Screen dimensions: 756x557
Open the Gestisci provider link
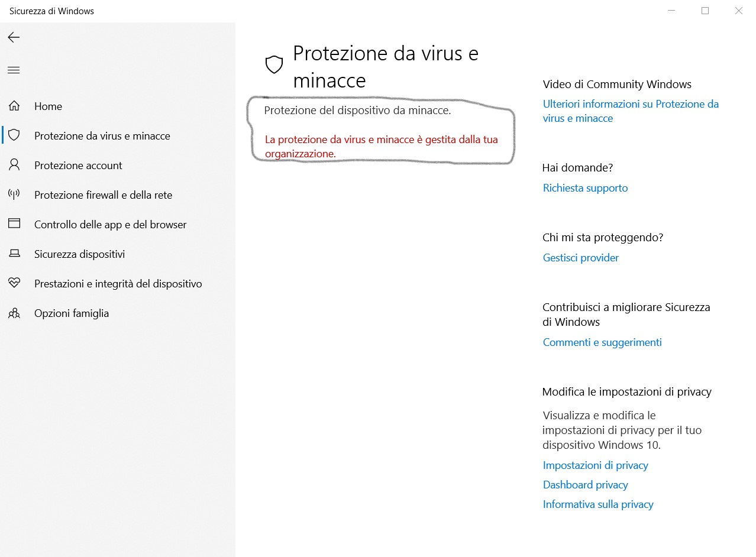[581, 258]
